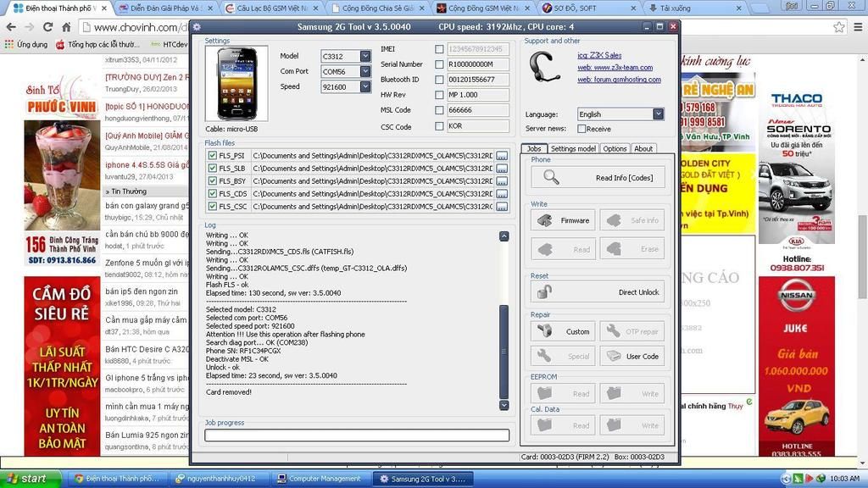The height and width of the screenshot is (488, 868).
Task: Open the Chrome menu hamburger icon
Action: (x=858, y=26)
